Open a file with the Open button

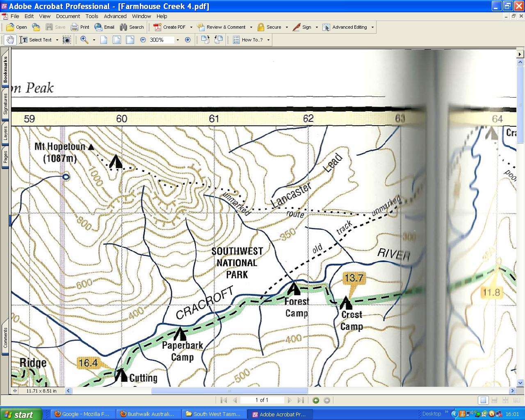click(16, 27)
